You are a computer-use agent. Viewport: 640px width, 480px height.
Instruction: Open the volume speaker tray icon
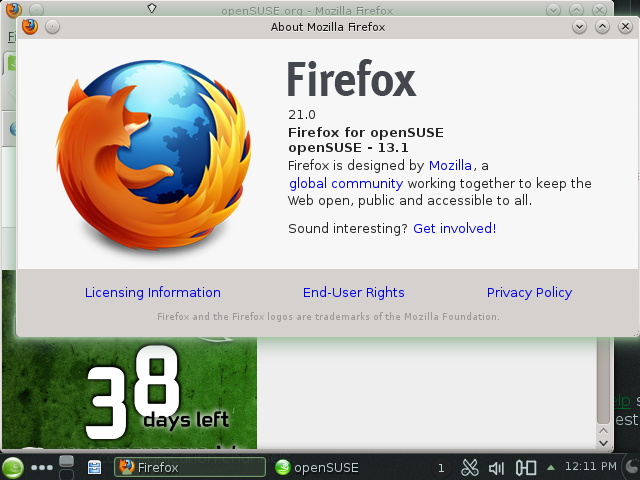[497, 468]
